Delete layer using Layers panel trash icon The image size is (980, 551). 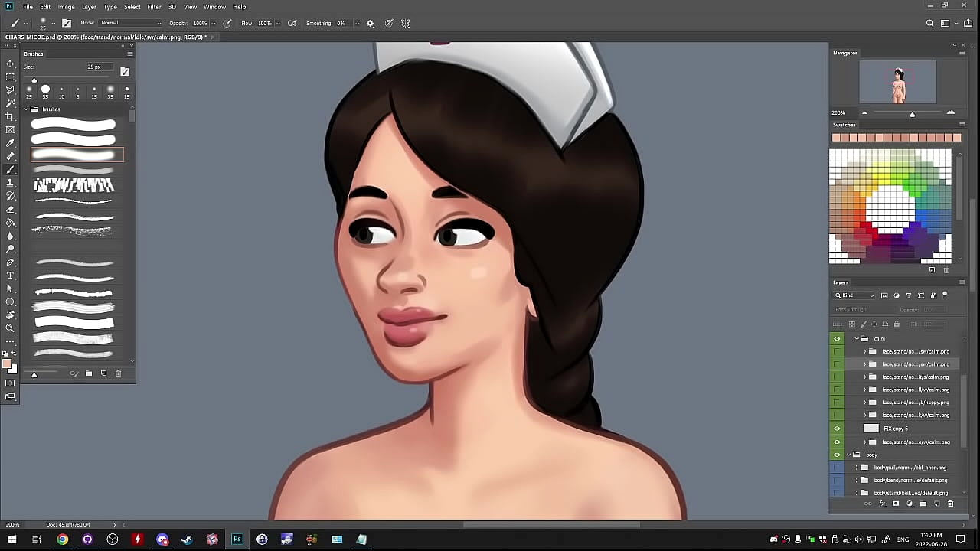point(951,504)
